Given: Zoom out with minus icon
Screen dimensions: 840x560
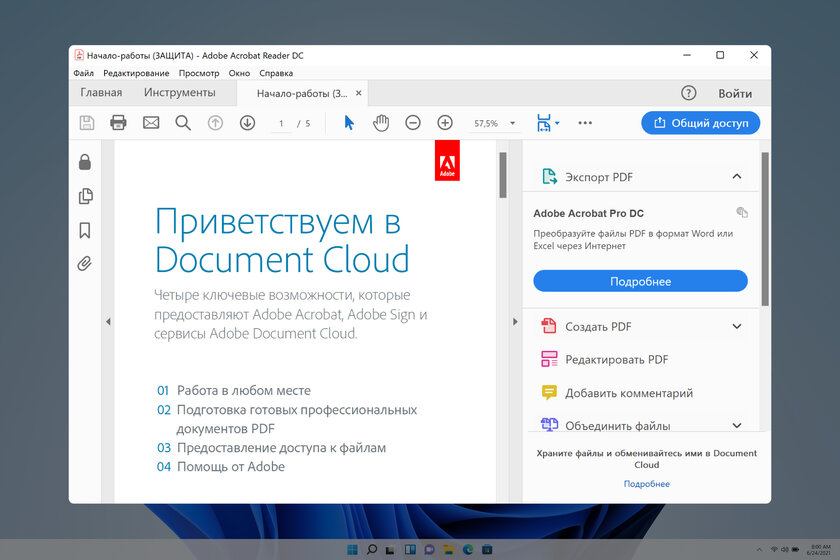Looking at the screenshot, I should tap(412, 123).
